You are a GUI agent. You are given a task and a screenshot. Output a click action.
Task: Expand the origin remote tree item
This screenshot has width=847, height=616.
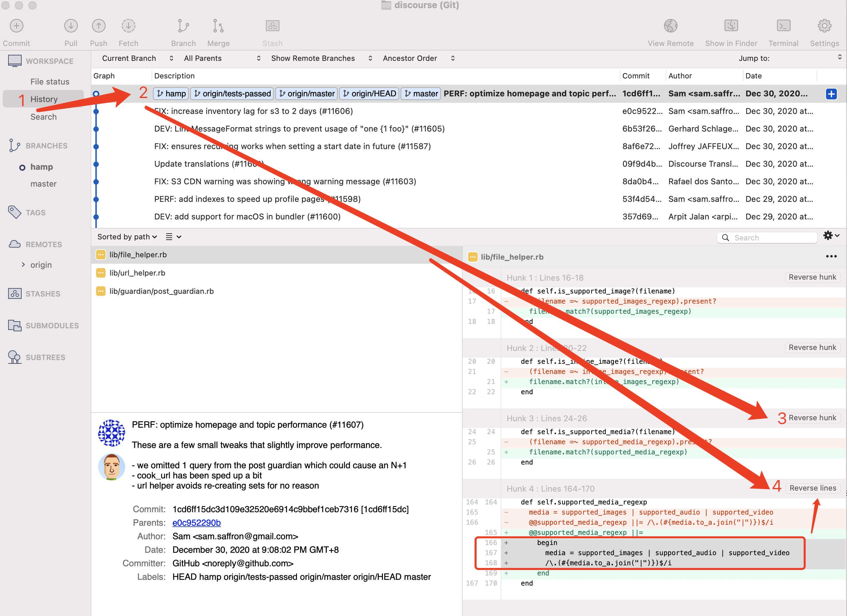tap(23, 265)
